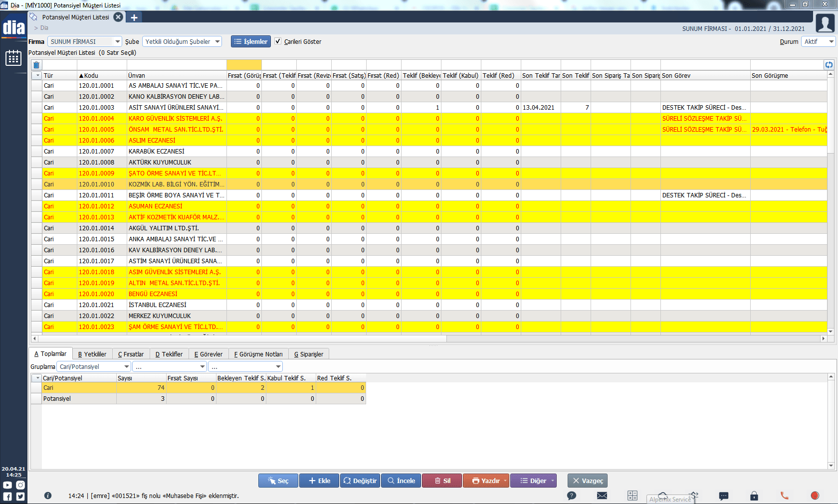Click the 13.04.2021 Son Teklif date cell
This screenshot has width=838, height=504.
pyautogui.click(x=541, y=108)
